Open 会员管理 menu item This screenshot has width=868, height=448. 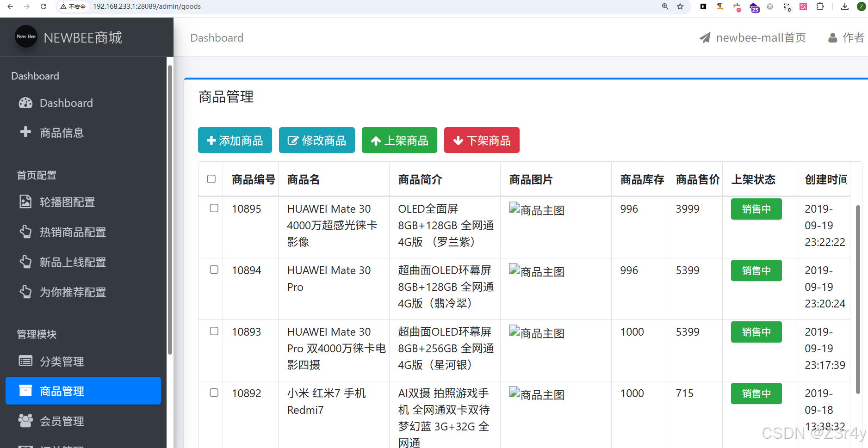pyautogui.click(x=83, y=421)
